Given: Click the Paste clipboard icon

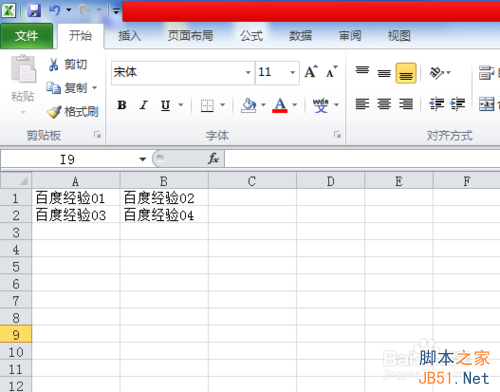Looking at the screenshot, I should 23,69.
